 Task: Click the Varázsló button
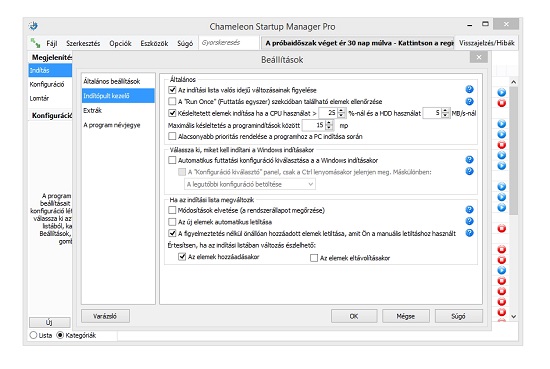coord(105,316)
